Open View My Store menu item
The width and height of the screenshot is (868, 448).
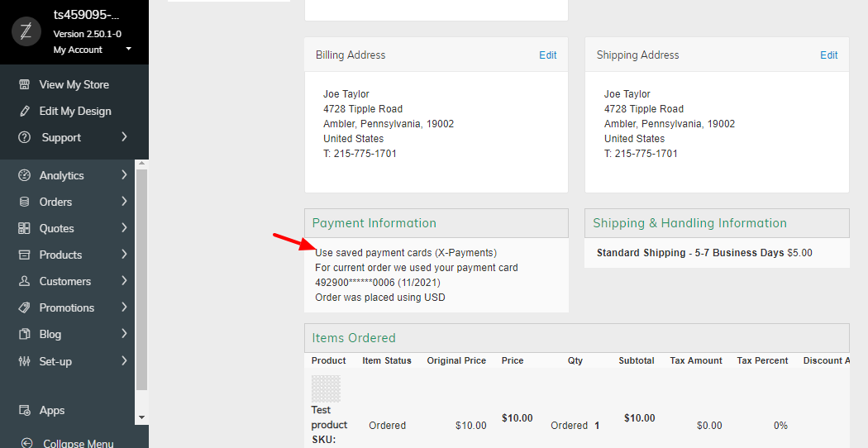pos(74,84)
